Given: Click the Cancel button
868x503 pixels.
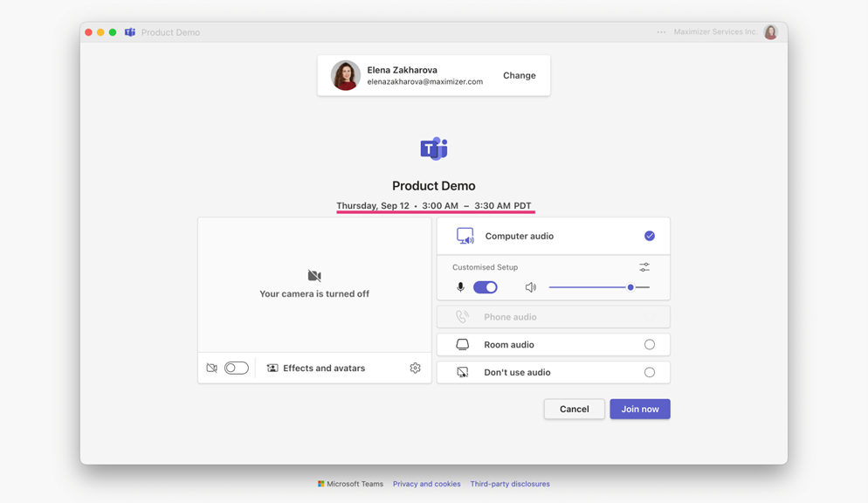Looking at the screenshot, I should click(574, 409).
